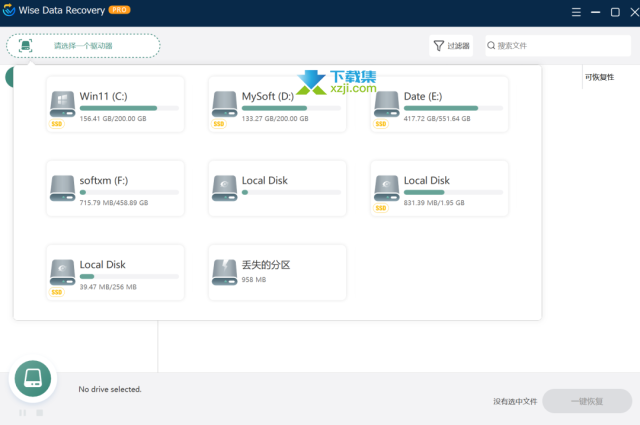Click the 958 MB size text
640x425 pixels.
pos(253,280)
